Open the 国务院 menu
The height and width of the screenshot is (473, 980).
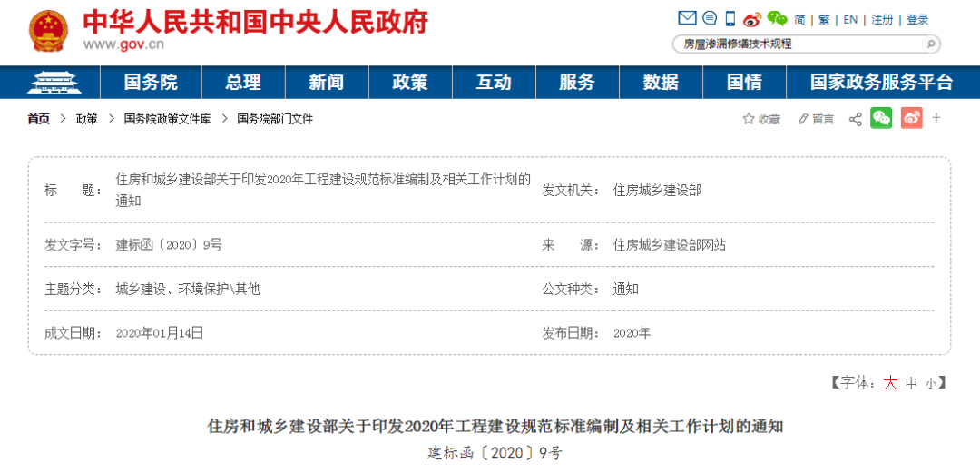tap(151, 82)
